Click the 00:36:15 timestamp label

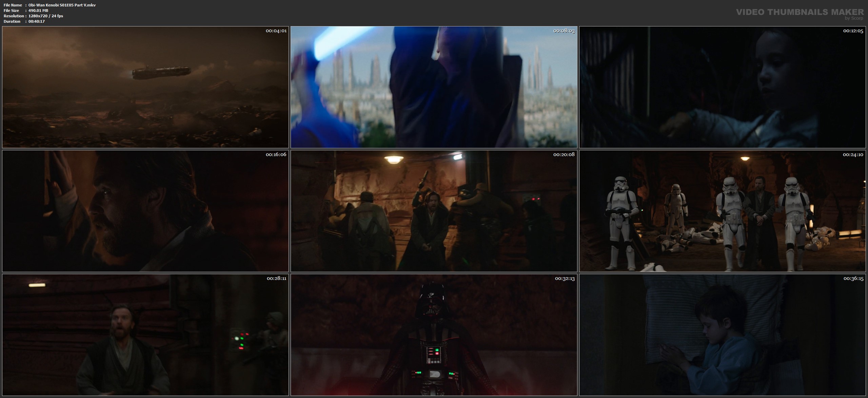click(x=853, y=279)
